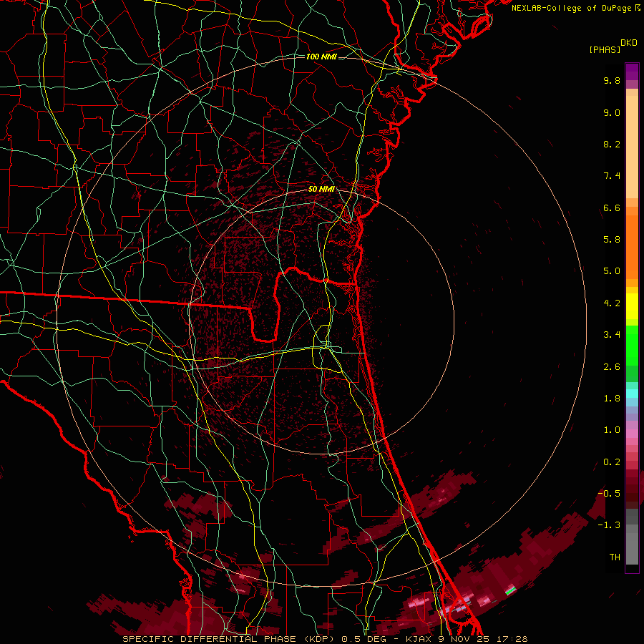Click the 2.6 value on the color scale
Screen dimensions: 644x644
[x=612, y=367]
